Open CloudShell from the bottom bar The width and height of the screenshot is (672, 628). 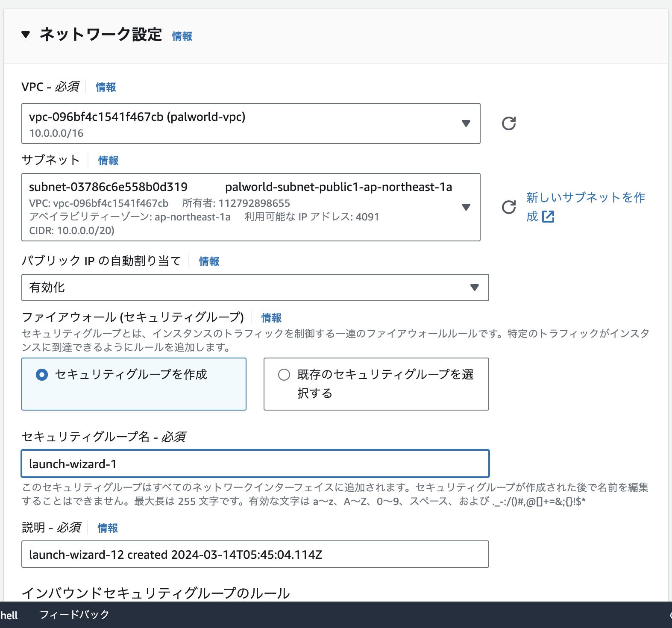[9, 615]
